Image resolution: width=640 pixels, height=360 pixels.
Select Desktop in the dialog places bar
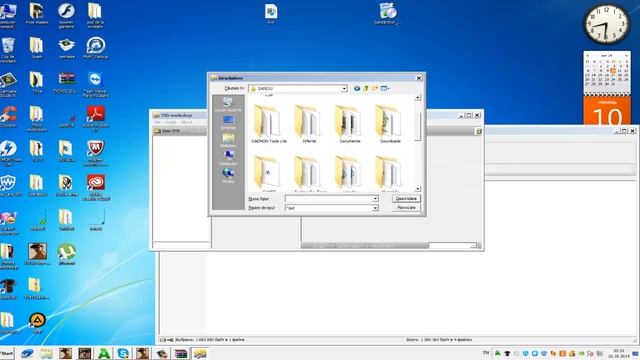(228, 122)
